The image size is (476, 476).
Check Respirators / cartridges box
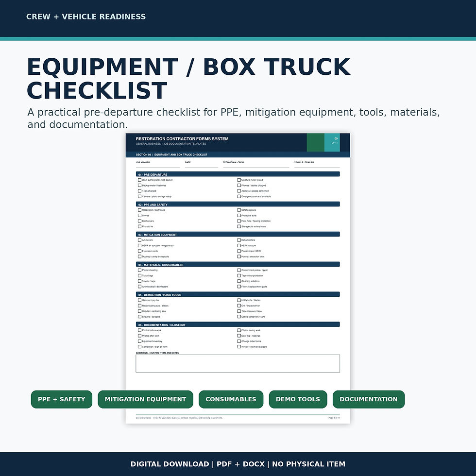pyautogui.click(x=140, y=210)
